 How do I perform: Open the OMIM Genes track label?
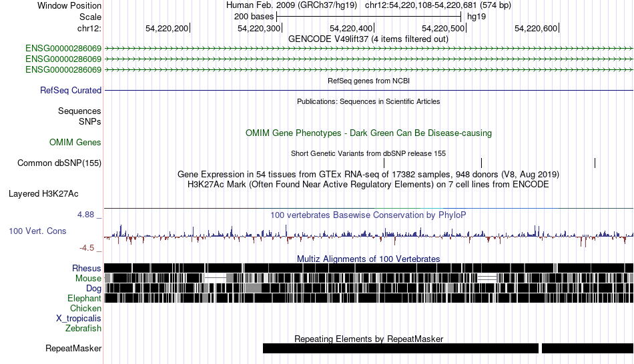pos(75,142)
